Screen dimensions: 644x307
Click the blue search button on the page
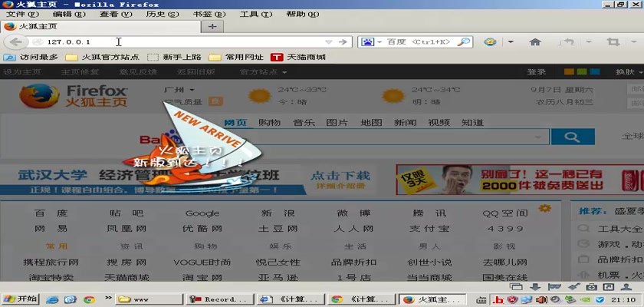point(573,137)
